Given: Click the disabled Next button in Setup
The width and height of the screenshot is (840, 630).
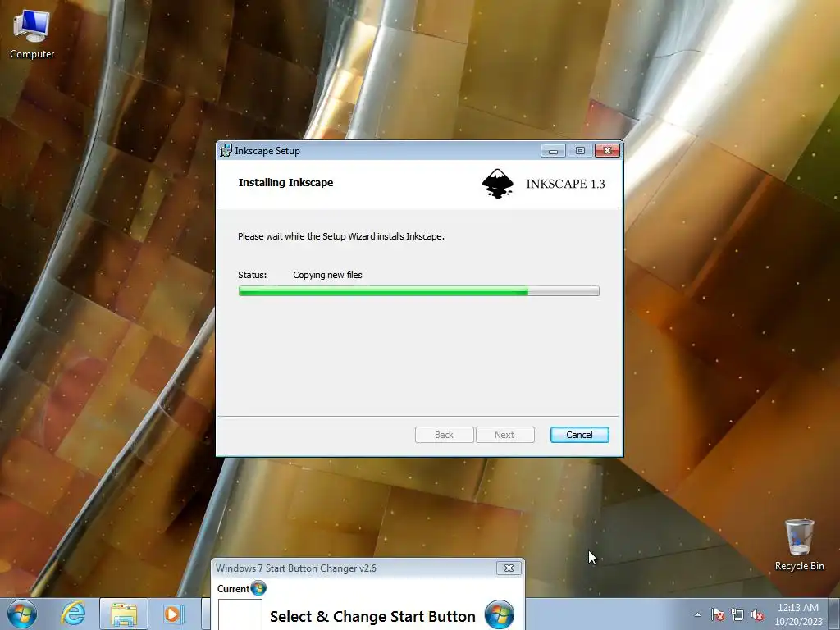Looking at the screenshot, I should (x=504, y=435).
